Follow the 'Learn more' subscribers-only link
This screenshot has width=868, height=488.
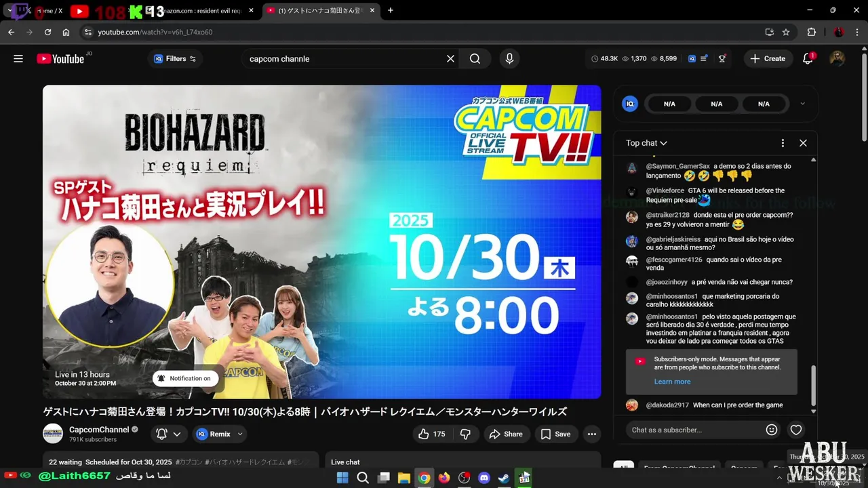[x=672, y=382]
